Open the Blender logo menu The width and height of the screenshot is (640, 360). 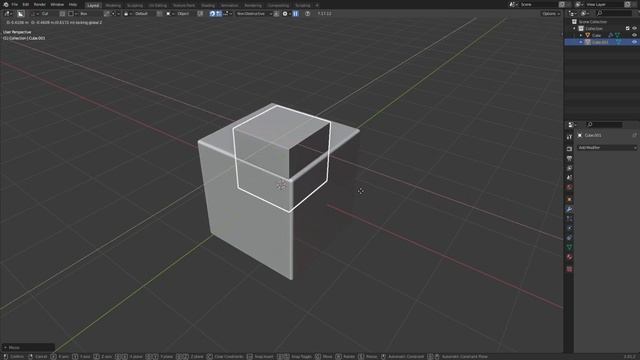coord(6,4)
